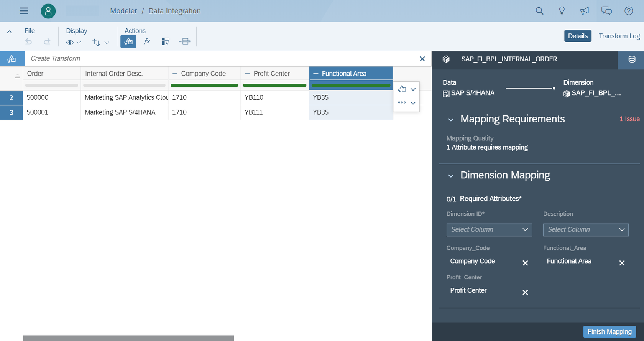This screenshot has width=644, height=341.
Task: Click the database icon in side panel header
Action: [632, 59]
